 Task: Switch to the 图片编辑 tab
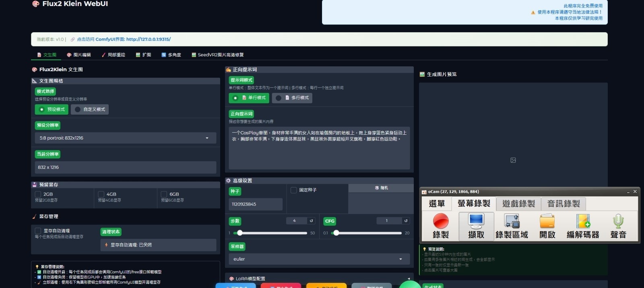(79, 55)
